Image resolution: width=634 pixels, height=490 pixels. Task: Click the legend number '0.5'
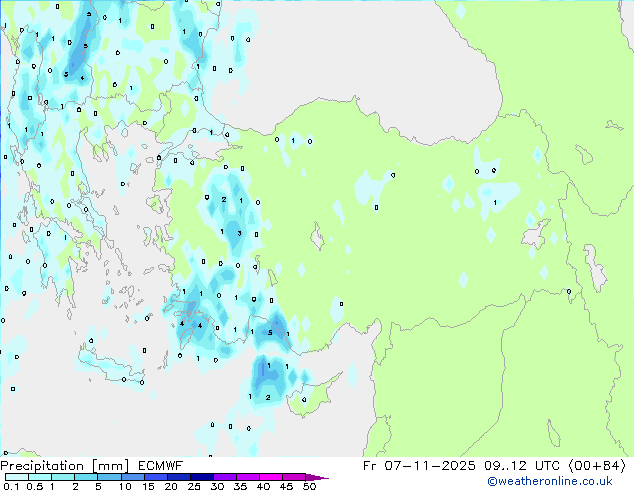click(35, 486)
